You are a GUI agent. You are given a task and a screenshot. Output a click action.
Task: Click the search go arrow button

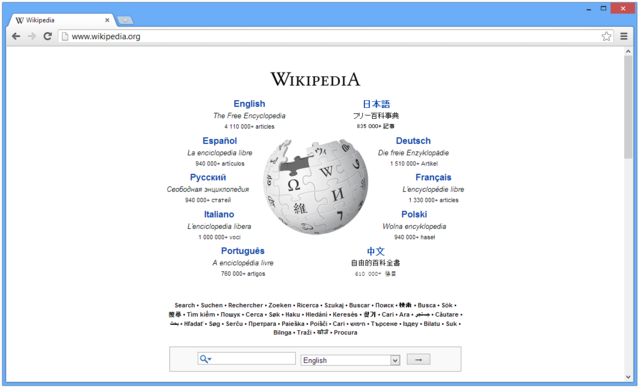(x=418, y=359)
